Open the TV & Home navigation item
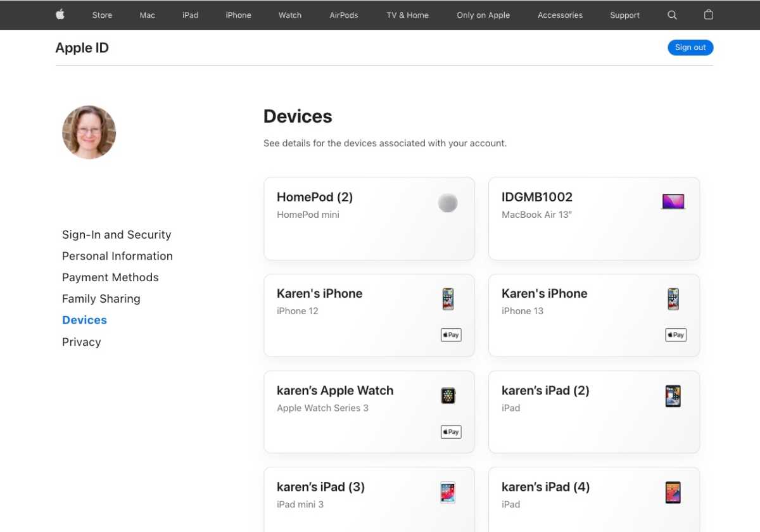 [408, 15]
